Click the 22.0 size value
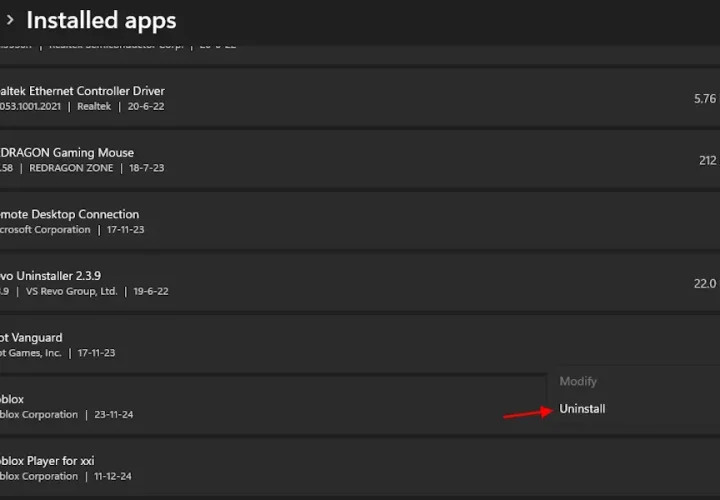Image resolution: width=720 pixels, height=500 pixels. [705, 283]
